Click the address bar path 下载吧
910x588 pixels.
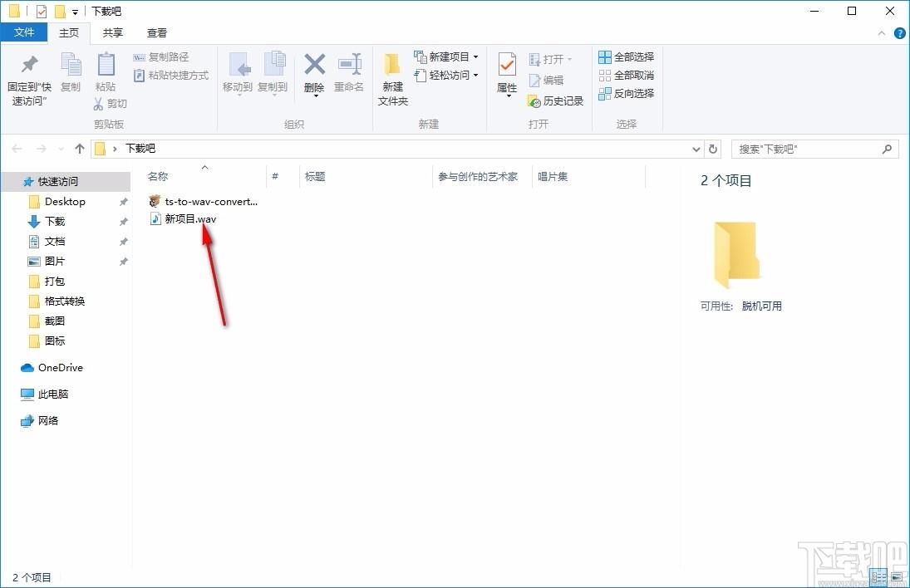pos(140,149)
